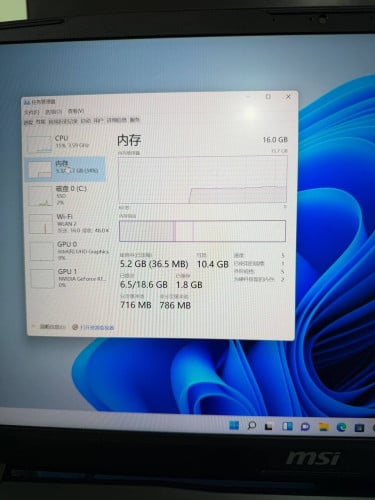Screen dimensions: 375x500
Task: Open the 文件 menu in Task Manager
Action: click(32, 112)
